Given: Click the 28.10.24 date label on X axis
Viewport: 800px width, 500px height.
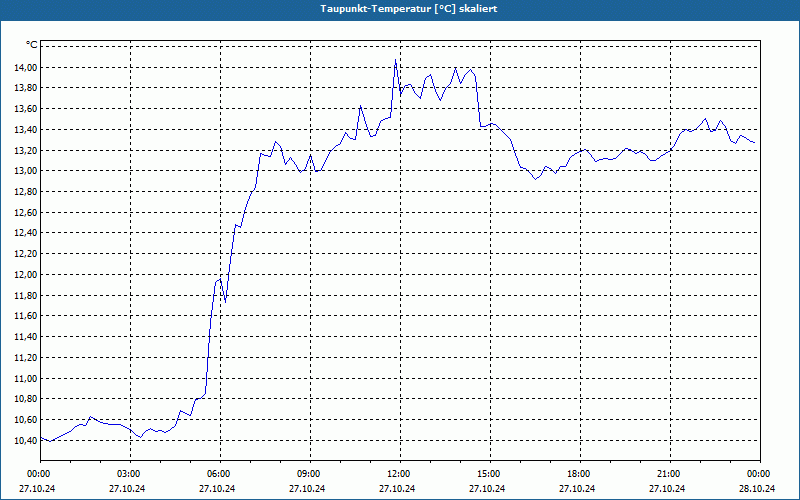Looking at the screenshot, I should [x=757, y=489].
